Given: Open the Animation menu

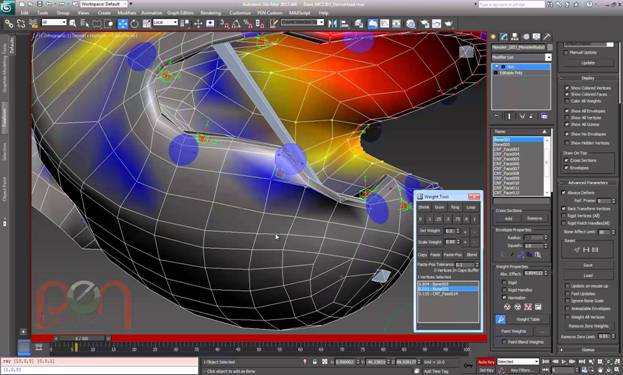Looking at the screenshot, I should (x=152, y=13).
